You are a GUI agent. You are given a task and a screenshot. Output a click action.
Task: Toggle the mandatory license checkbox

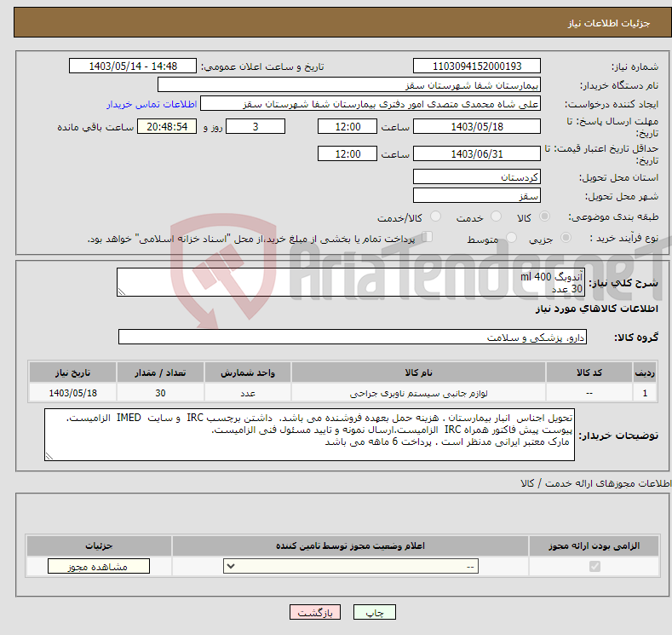594,567
